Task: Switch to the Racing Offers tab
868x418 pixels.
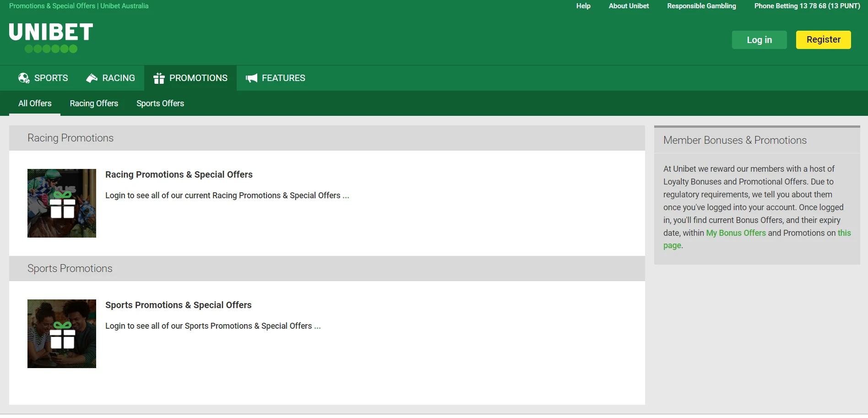Action: coord(94,103)
